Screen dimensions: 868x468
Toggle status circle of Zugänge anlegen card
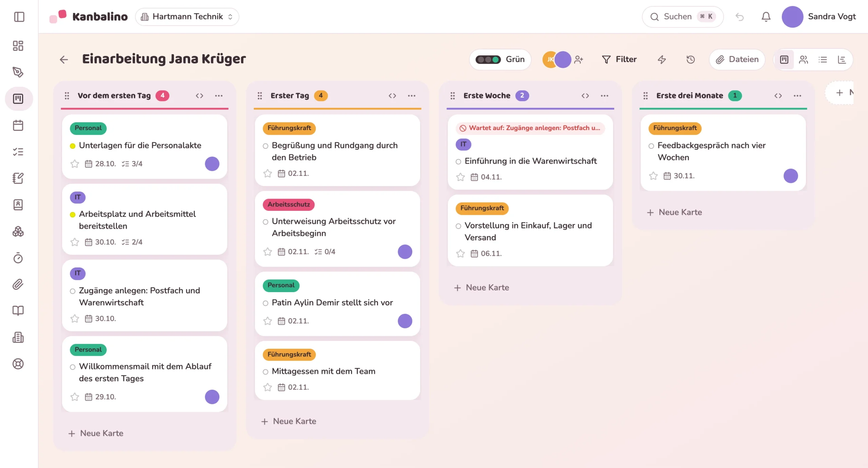[73, 291]
